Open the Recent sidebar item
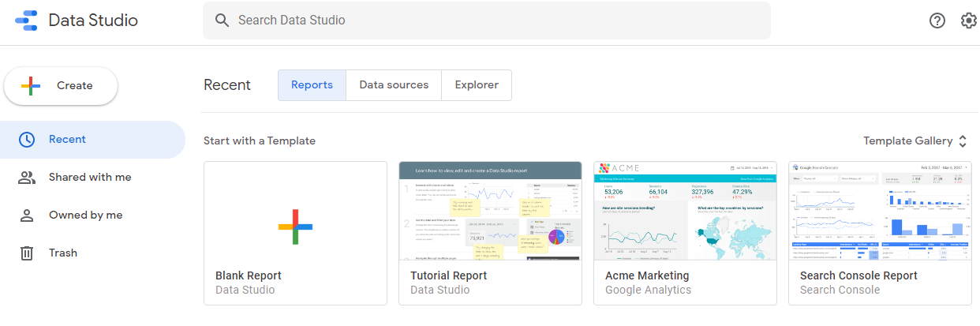Screen dimensions: 980x326 [x=92, y=140]
